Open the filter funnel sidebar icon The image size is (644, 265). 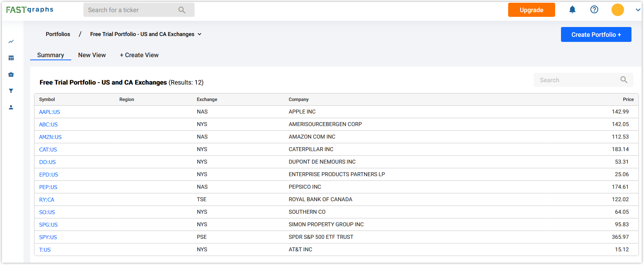tap(11, 91)
